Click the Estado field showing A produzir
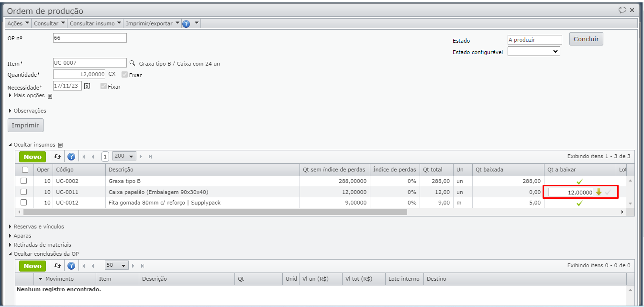Image resolution: width=644 pixels, height=307 pixels. (x=535, y=40)
